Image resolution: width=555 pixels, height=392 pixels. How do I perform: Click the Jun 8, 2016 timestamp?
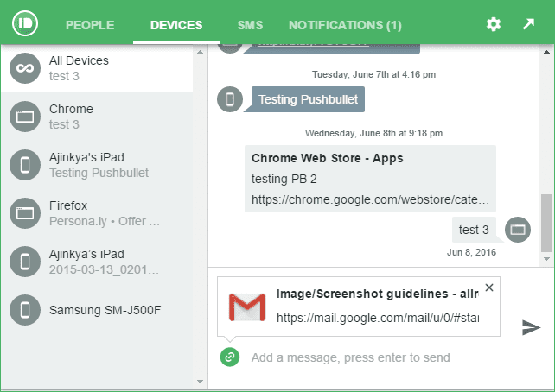click(x=471, y=252)
